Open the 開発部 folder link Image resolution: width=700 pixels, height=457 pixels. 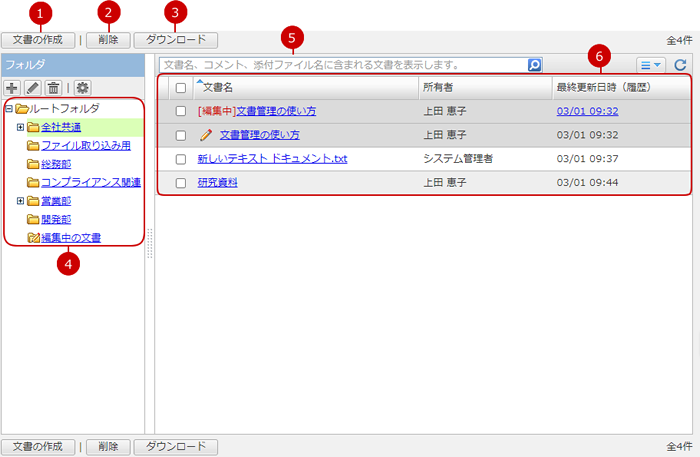click(56, 219)
